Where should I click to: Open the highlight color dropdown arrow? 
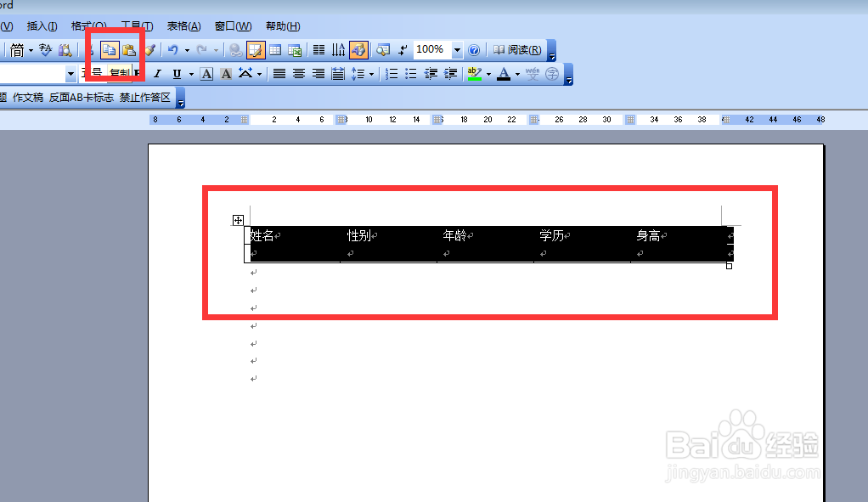tap(489, 74)
